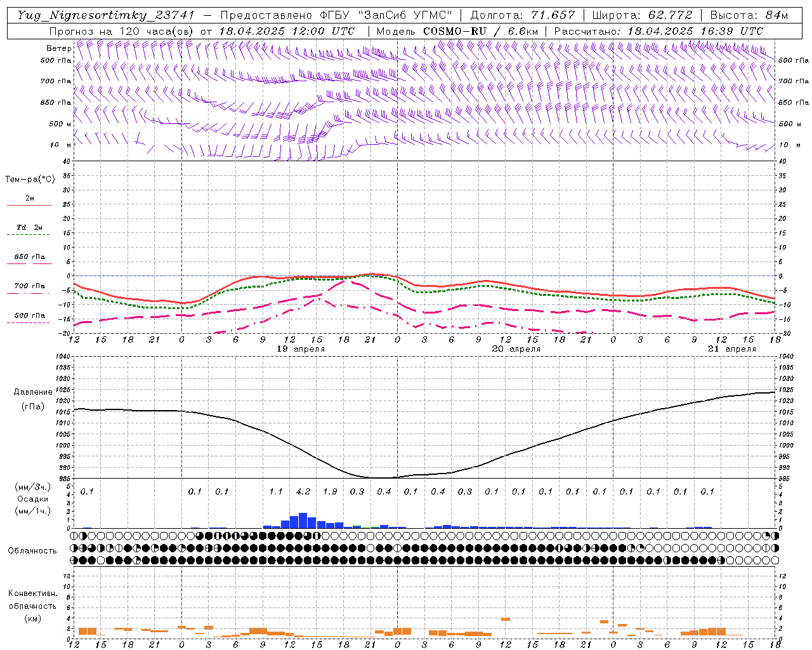Click the 1.9 precipitation amount value
812x650 pixels.
point(330,491)
